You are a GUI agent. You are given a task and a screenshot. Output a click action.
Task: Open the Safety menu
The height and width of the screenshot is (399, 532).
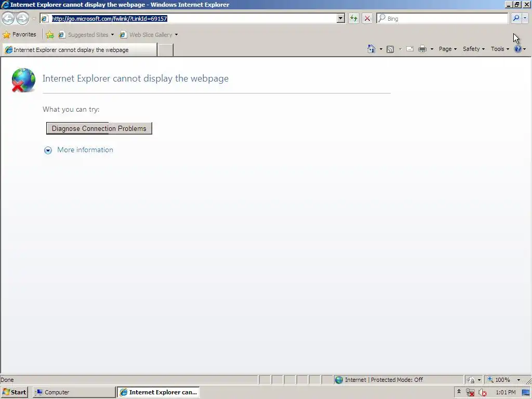tap(474, 49)
